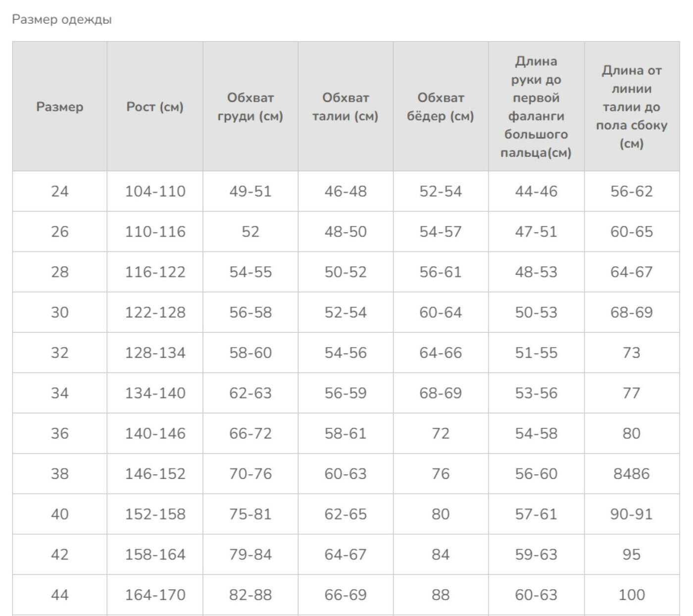Click the 'Размер одежды' heading text

tap(62, 20)
